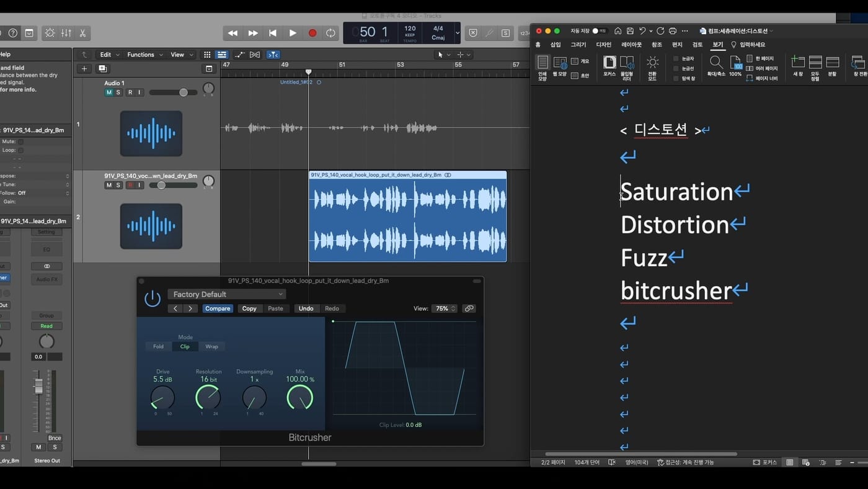Click the Undo button in Bitcrusher
This screenshot has height=489, width=868.
tap(306, 308)
